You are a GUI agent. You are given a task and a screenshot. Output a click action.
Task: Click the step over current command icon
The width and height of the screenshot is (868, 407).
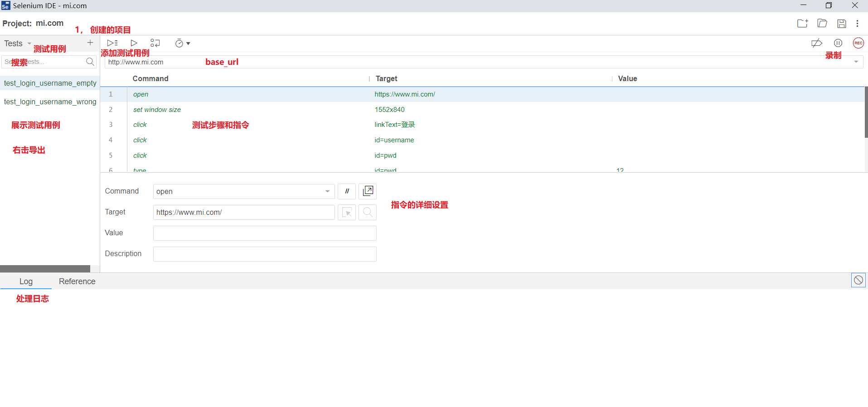[155, 43]
